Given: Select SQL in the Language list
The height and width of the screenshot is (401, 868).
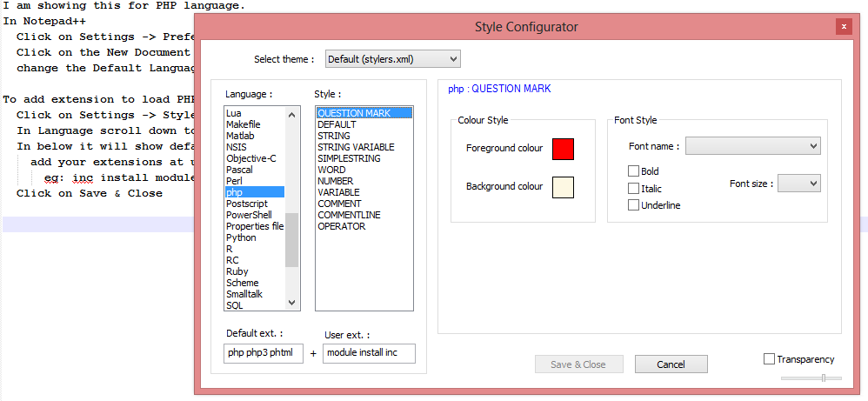Looking at the screenshot, I should pyautogui.click(x=254, y=305).
